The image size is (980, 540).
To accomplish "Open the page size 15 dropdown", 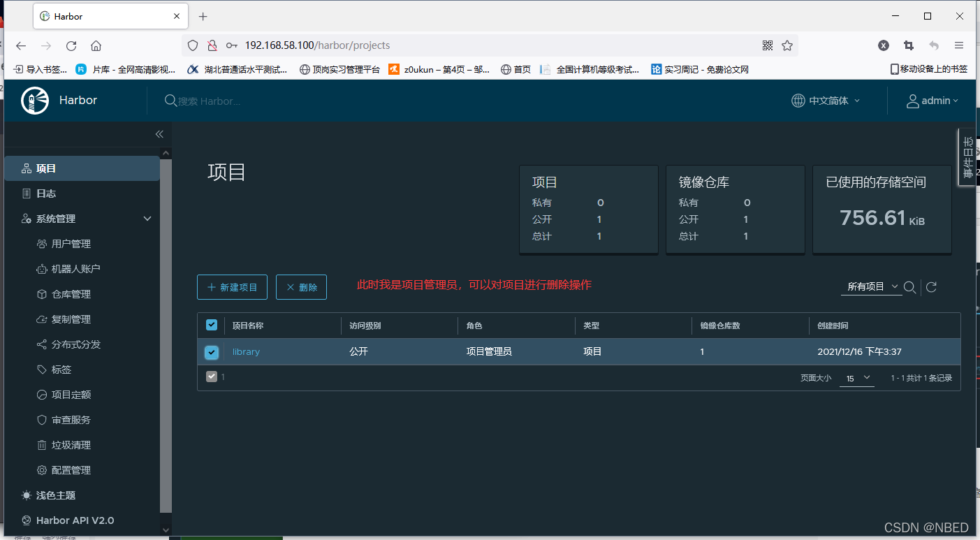I will point(856,377).
